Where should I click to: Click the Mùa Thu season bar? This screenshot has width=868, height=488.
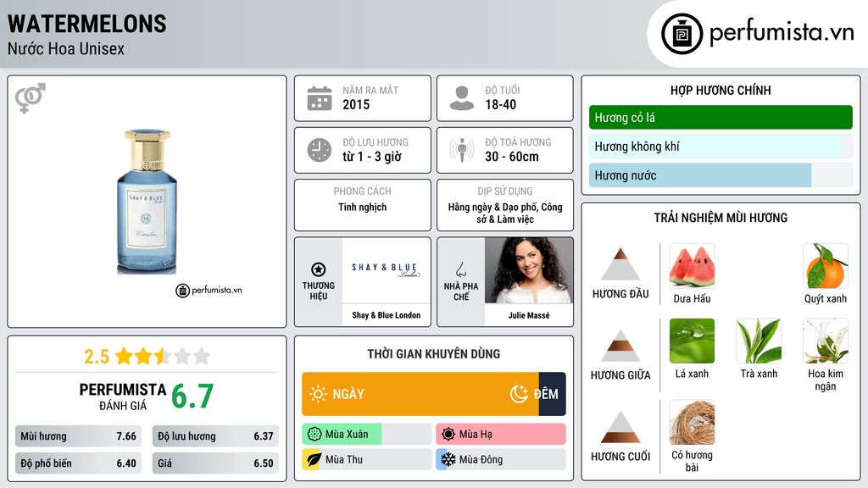coord(367,460)
